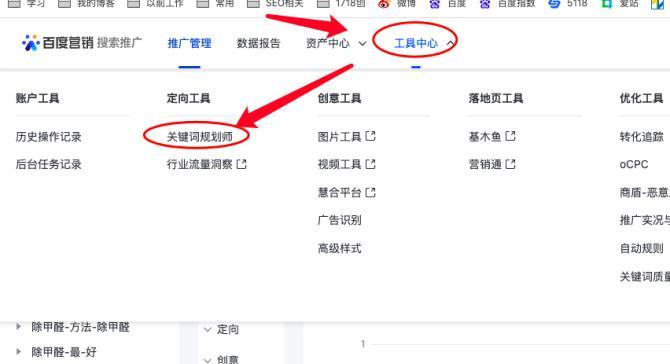The width and height of the screenshot is (670, 364).
Task: Collapse the 工具中心 menu chevron
Action: [450, 44]
